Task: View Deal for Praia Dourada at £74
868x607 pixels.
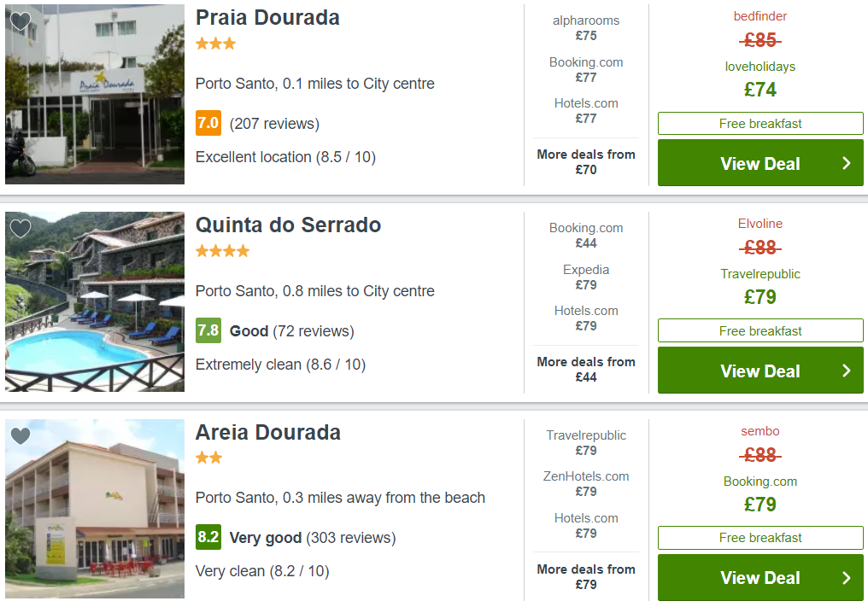Action: (x=760, y=163)
